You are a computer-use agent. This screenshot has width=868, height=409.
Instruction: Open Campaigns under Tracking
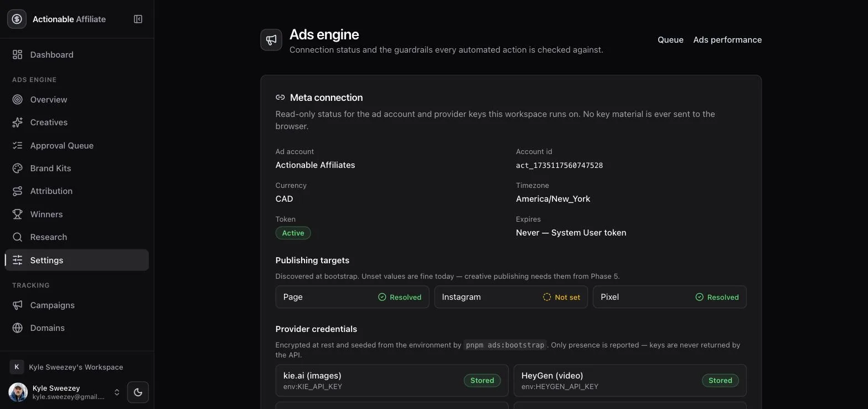coord(77,305)
